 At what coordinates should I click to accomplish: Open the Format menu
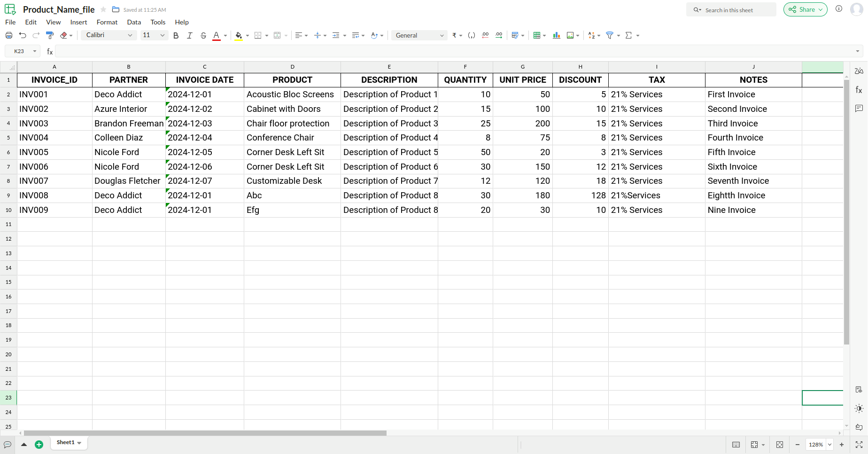(107, 22)
